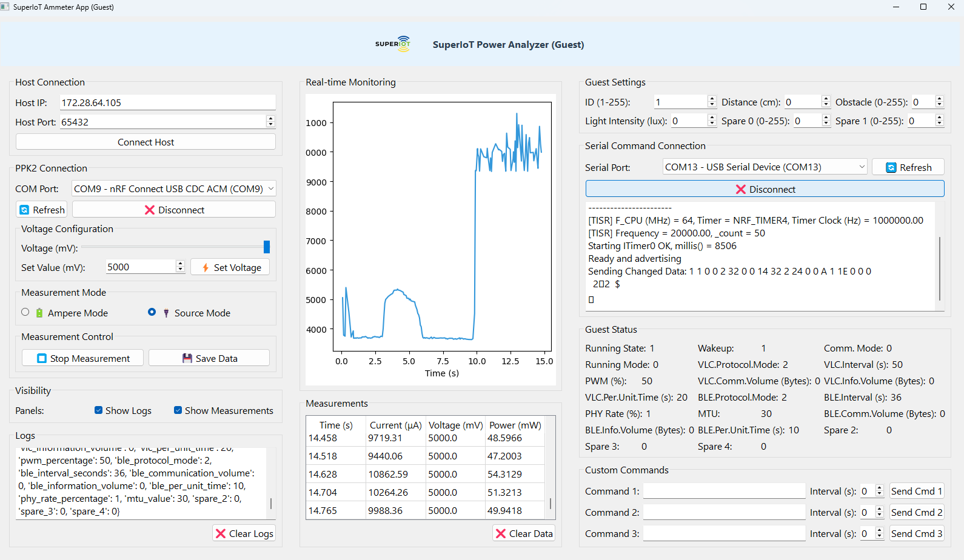
Task: Click Stop Measurement icon button
Action: pyautogui.click(x=83, y=358)
